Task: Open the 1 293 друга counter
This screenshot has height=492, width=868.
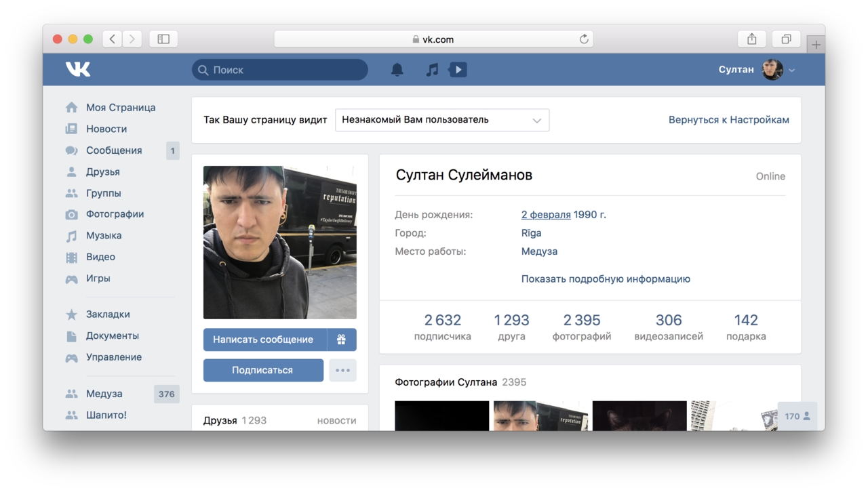Action: click(511, 327)
